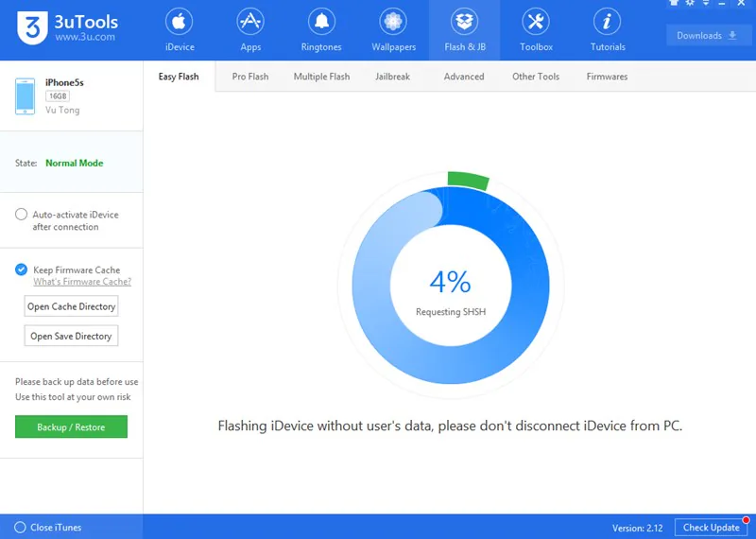756x539 pixels.
Task: Select the Flash & JB icon
Action: pos(464,22)
